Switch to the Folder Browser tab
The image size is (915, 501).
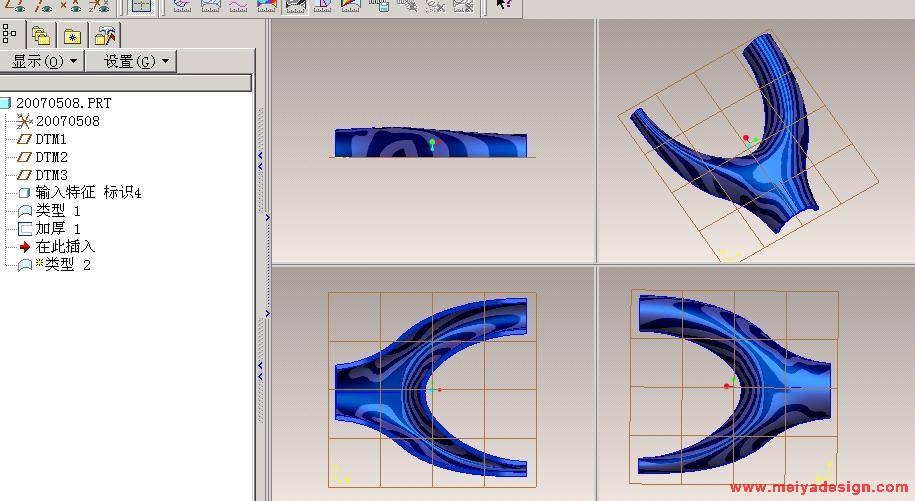click(x=41, y=36)
